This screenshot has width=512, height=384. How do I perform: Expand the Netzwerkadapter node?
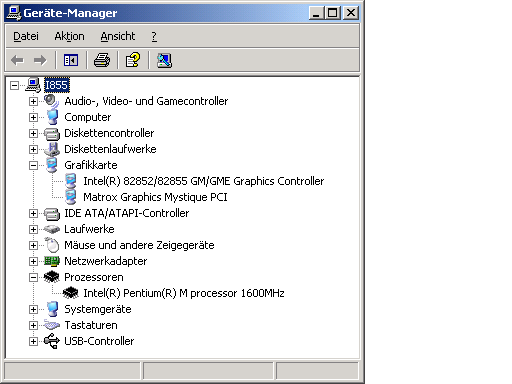click(33, 261)
